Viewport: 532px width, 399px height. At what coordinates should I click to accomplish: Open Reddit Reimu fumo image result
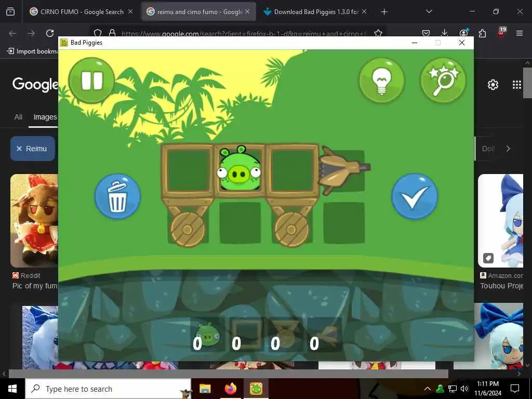coord(34,220)
